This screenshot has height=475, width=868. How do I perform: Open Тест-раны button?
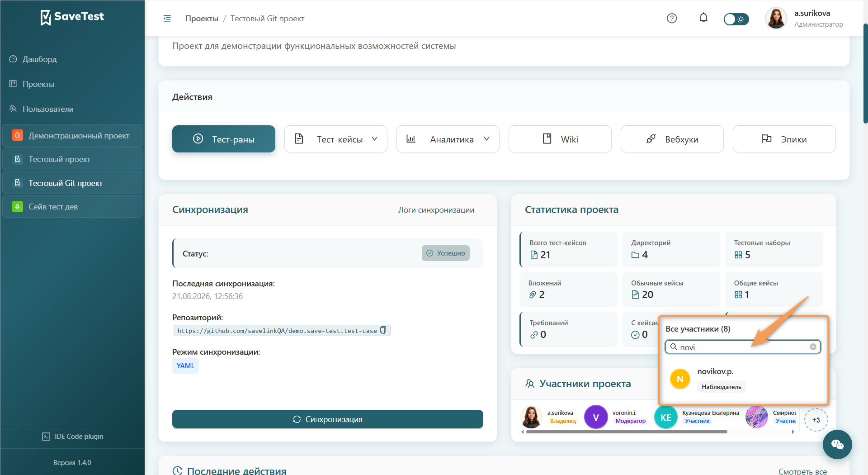click(x=224, y=139)
